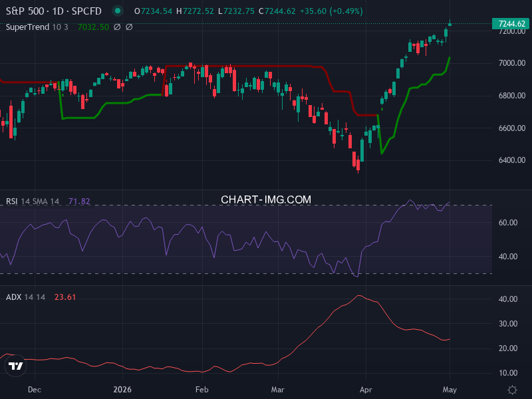This screenshot has height=399, width=532.
Task: Click the ADX 14 14 label
Action: (x=25, y=297)
